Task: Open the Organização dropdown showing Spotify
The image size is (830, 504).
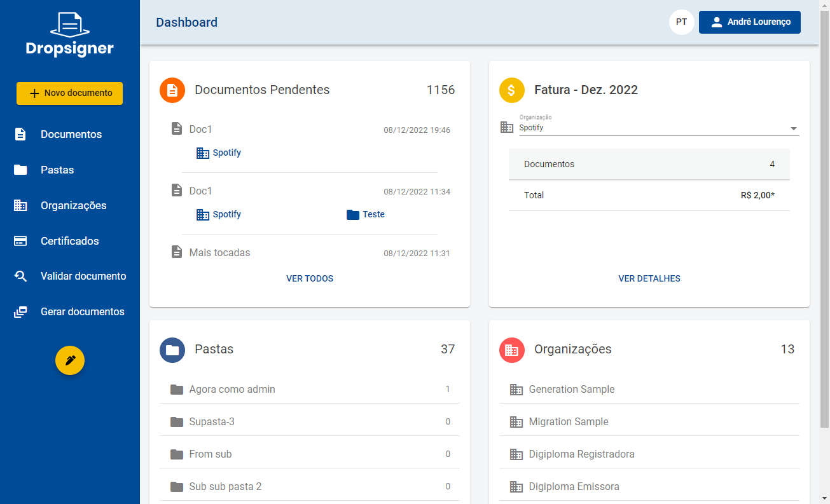Action: 659,128
